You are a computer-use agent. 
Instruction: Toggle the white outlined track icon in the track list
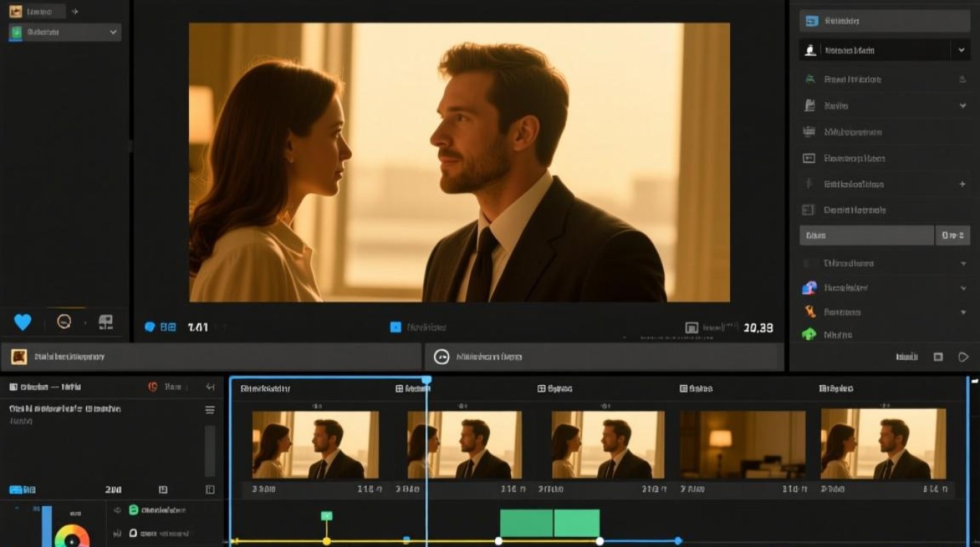click(133, 534)
